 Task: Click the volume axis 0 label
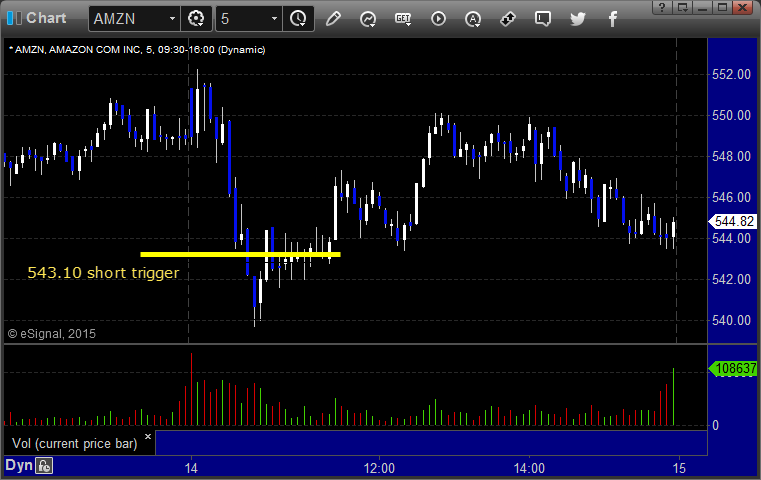point(715,426)
